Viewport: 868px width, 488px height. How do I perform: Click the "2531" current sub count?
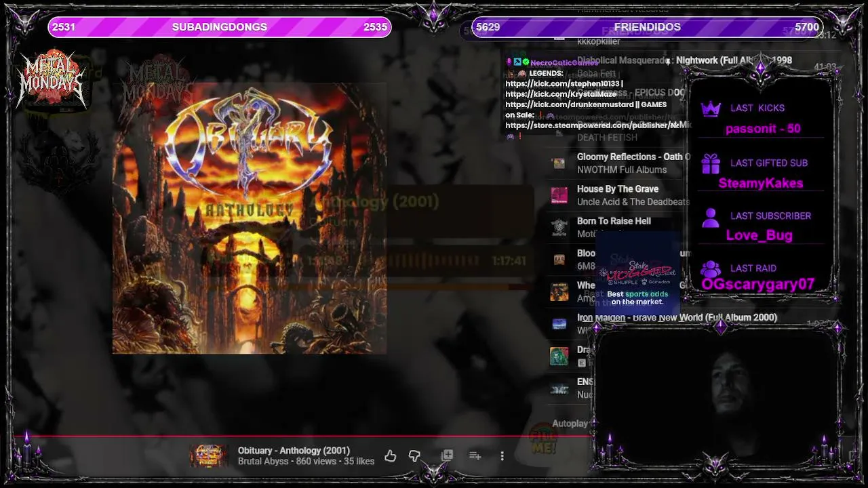64,27
